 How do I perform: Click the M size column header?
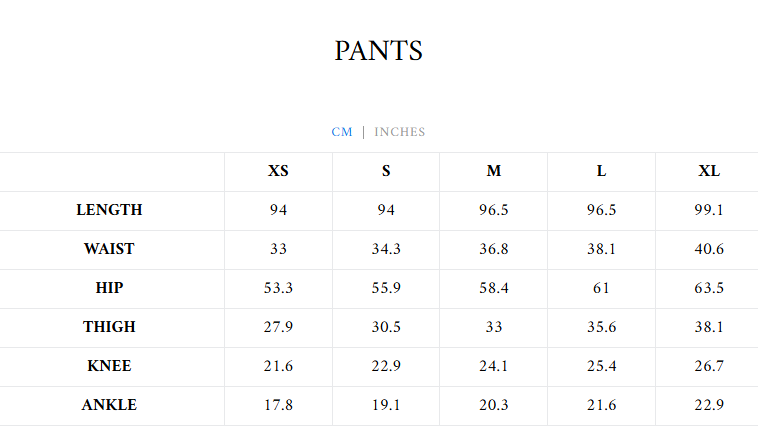494,171
